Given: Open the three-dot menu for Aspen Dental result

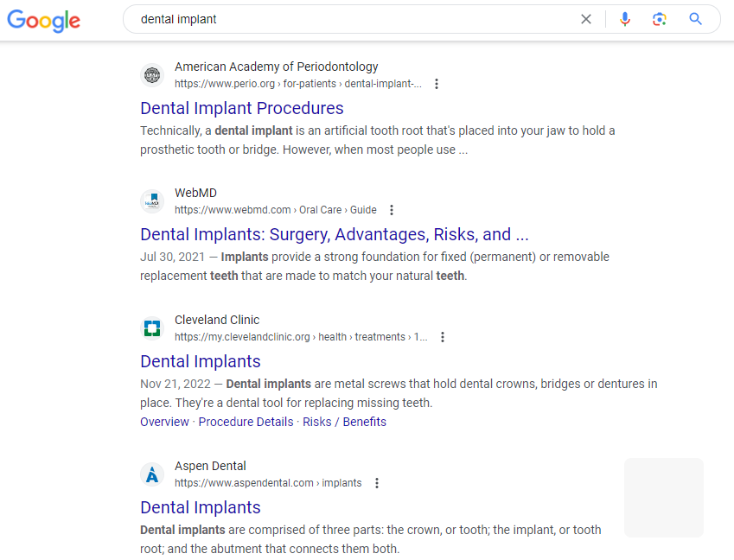Looking at the screenshot, I should pos(377,483).
